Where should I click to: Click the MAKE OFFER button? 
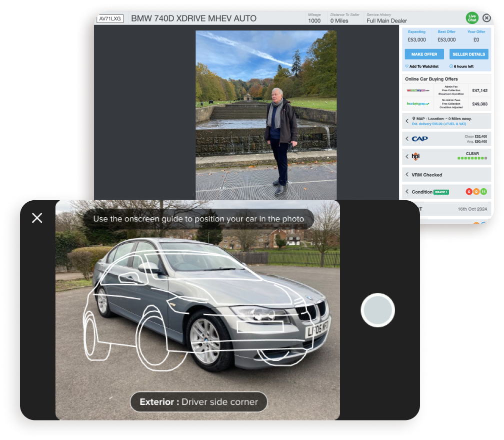pyautogui.click(x=424, y=54)
